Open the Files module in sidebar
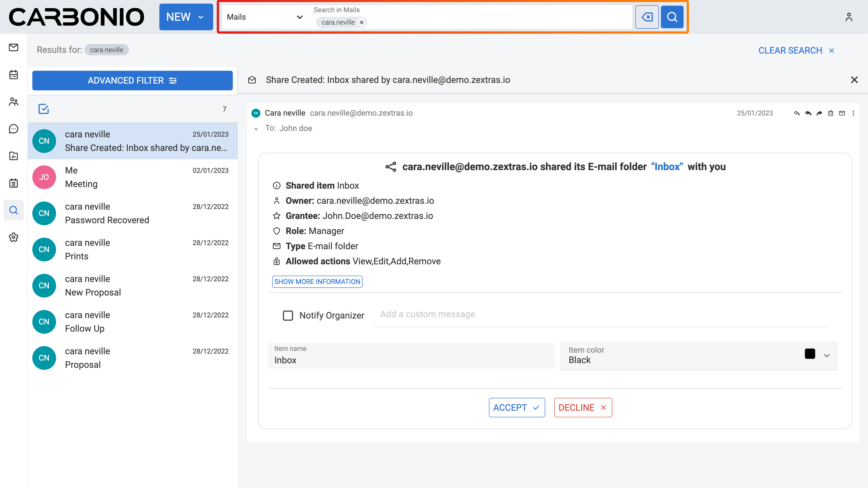This screenshot has width=868, height=488. click(14, 156)
